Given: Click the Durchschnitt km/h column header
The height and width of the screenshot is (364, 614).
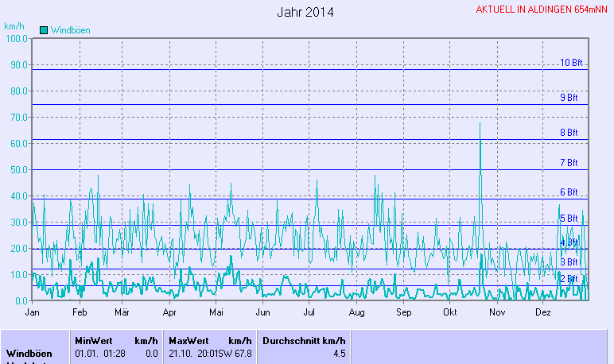Looking at the screenshot, I should pyautogui.click(x=304, y=340).
